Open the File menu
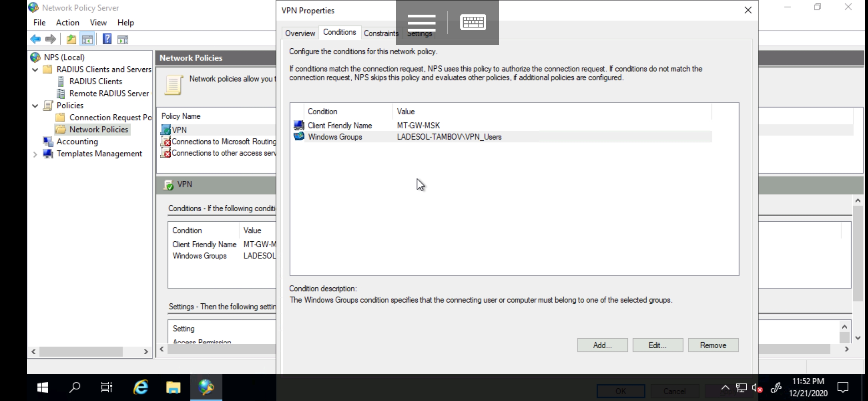Viewport: 868px width, 401px height. (x=39, y=23)
